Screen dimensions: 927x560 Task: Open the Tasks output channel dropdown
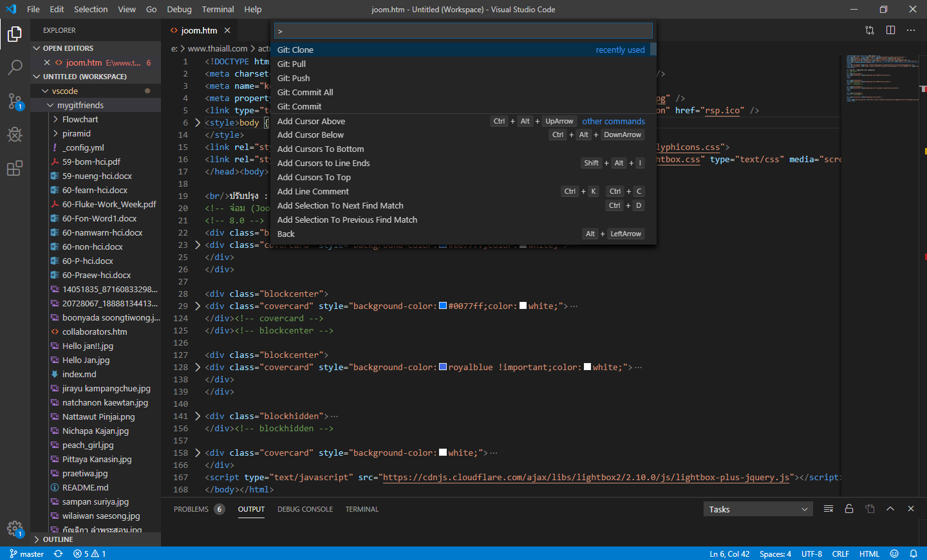tap(757, 509)
